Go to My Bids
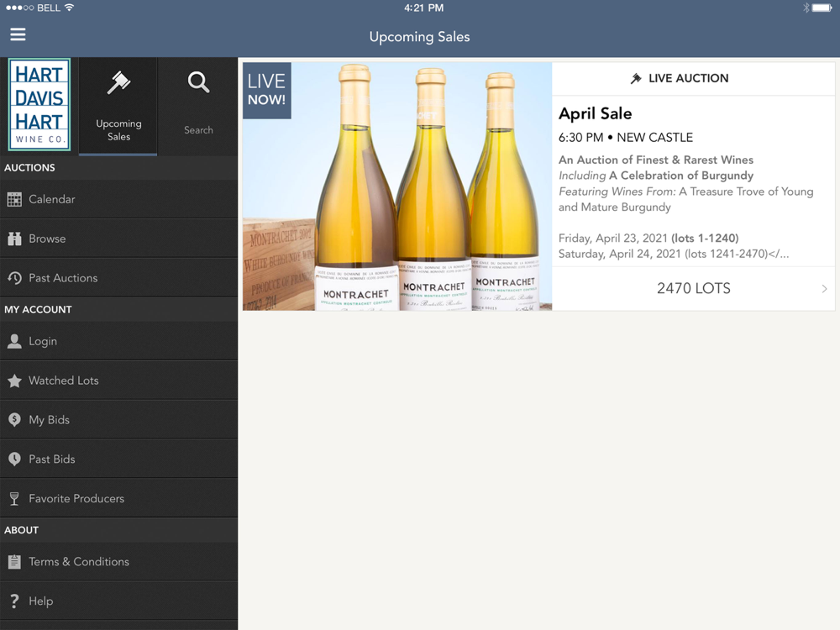The image size is (840, 630). tap(119, 420)
